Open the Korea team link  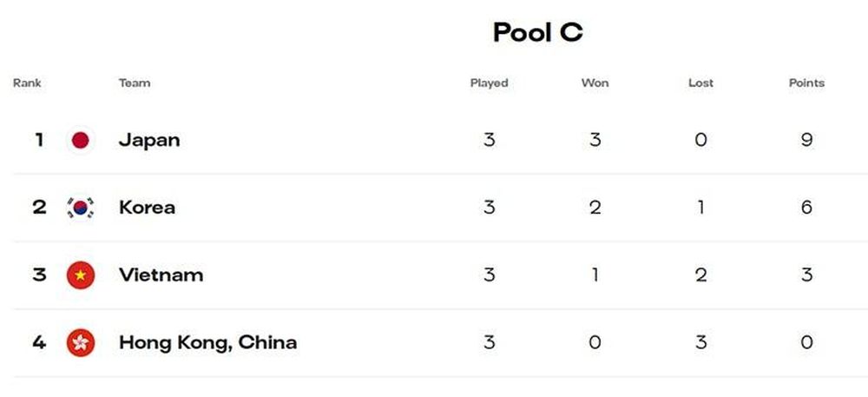pos(148,208)
